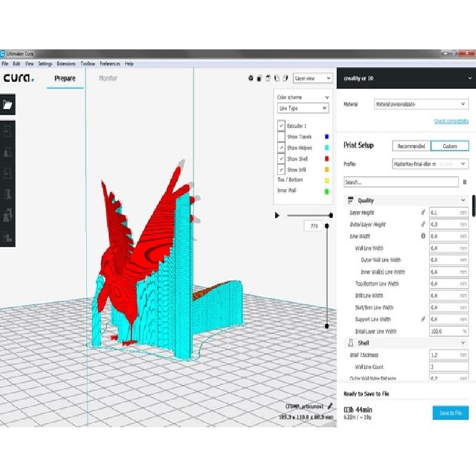Click the Wall Thickness value field
476x476 pixels.
[449, 355]
